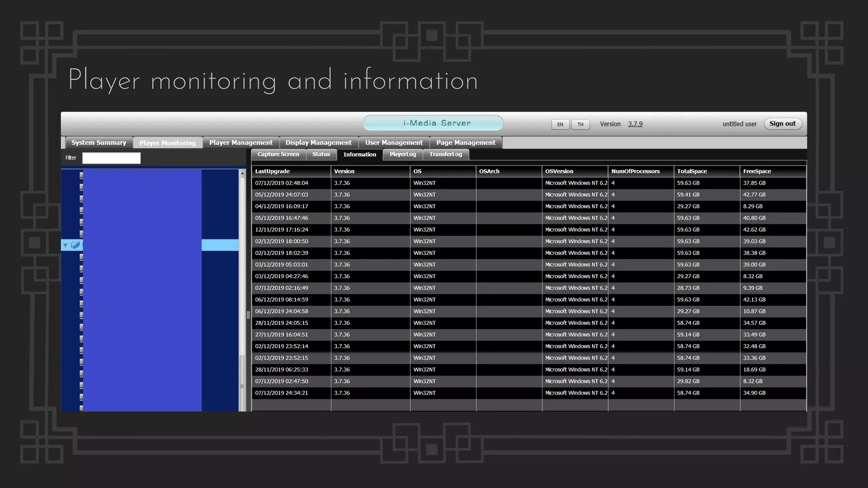Select row 27/11/2019 16:04:51

click(x=529, y=335)
